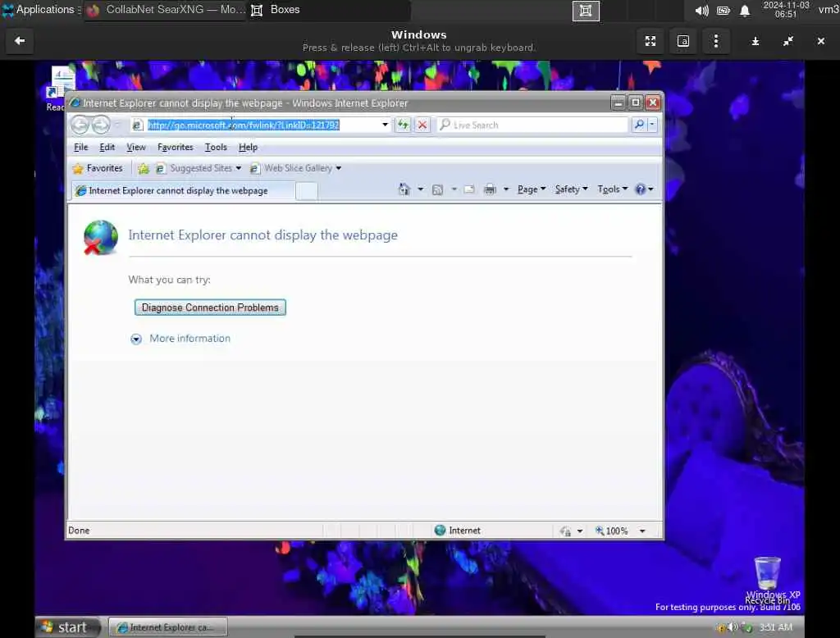The width and height of the screenshot is (840, 638).
Task: Refresh the page with the green arrows button
Action: [x=403, y=125]
